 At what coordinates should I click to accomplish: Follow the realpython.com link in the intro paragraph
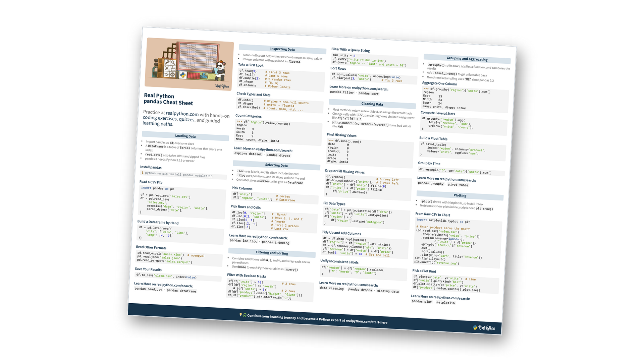(x=182, y=114)
